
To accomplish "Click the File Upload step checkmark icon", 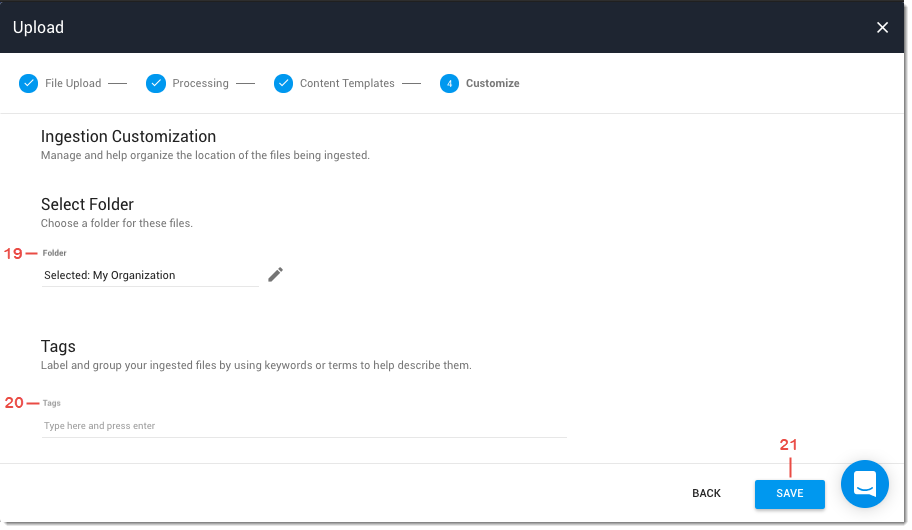I will tap(28, 84).
